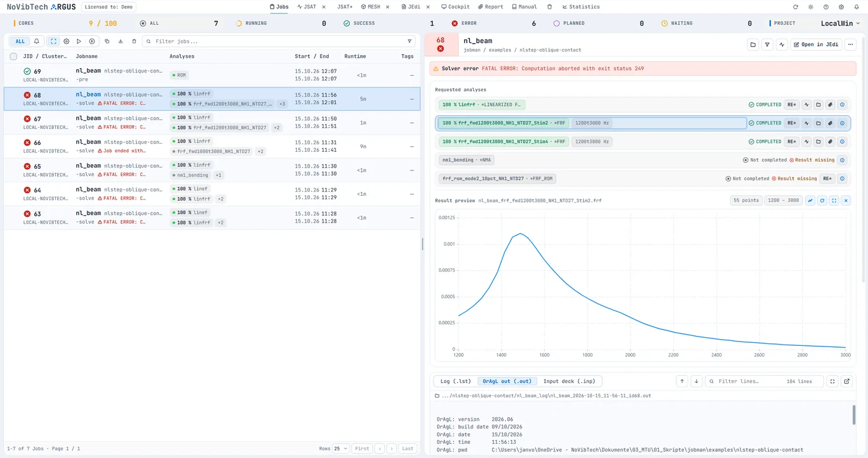Image resolution: width=868 pixels, height=458 pixels.
Task: Switch to the Statistics tab
Action: [581, 7]
